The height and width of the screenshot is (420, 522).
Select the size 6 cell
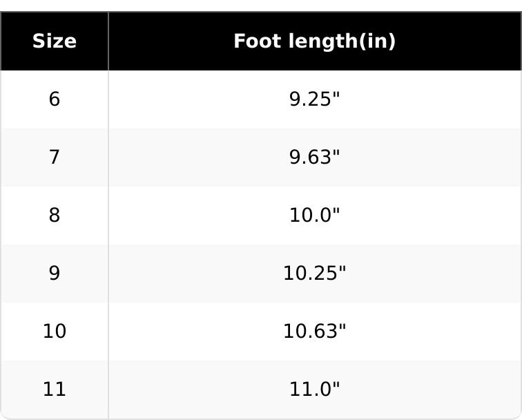[x=55, y=99]
